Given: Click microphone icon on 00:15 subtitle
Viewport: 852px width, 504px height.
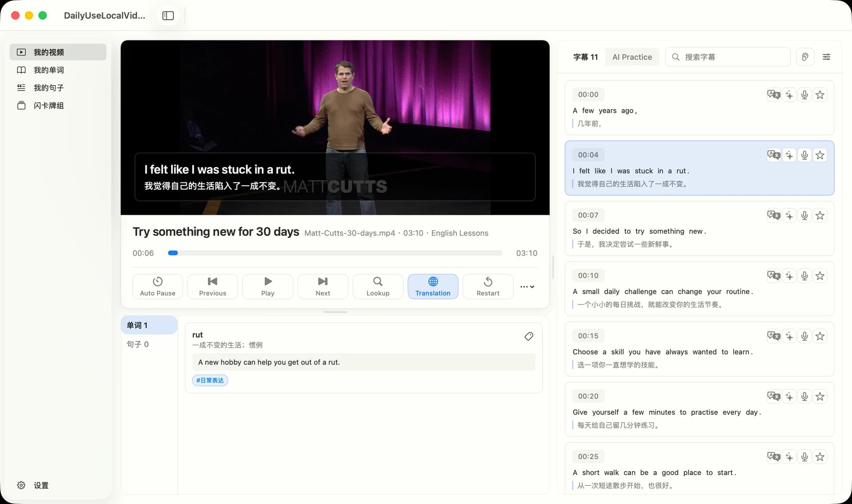Looking at the screenshot, I should (805, 336).
